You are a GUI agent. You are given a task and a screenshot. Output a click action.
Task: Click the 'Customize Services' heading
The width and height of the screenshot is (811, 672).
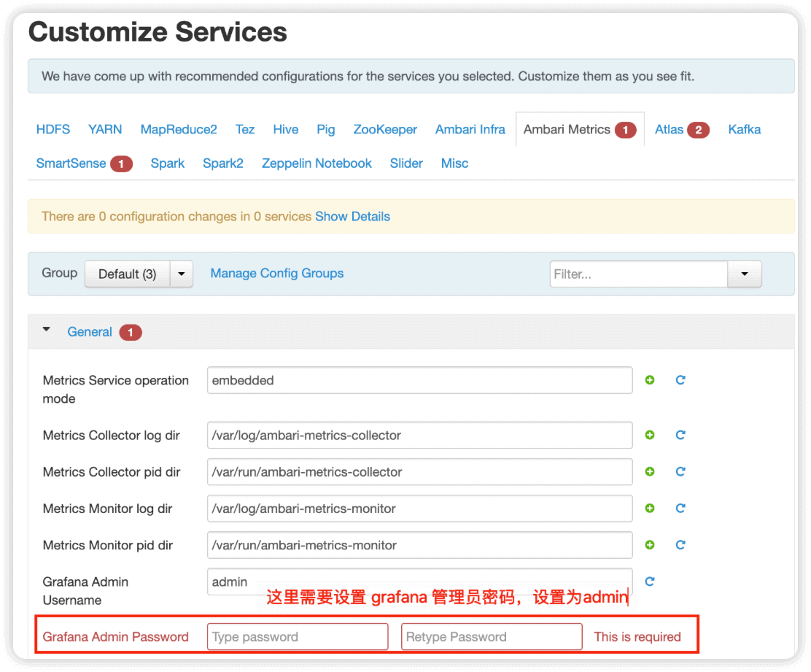(158, 32)
